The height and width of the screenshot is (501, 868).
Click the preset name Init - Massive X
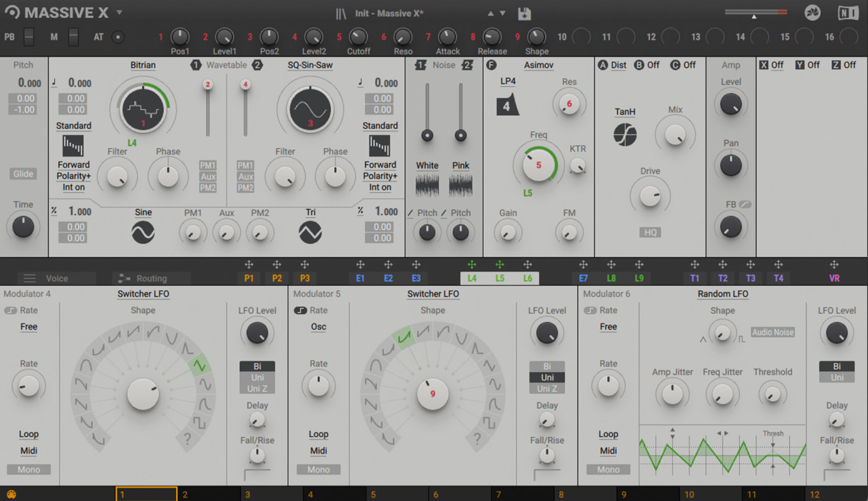point(389,13)
